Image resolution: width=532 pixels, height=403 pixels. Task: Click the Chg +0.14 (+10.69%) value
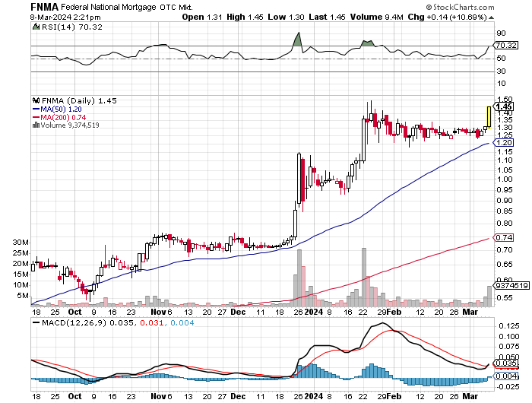point(448,17)
